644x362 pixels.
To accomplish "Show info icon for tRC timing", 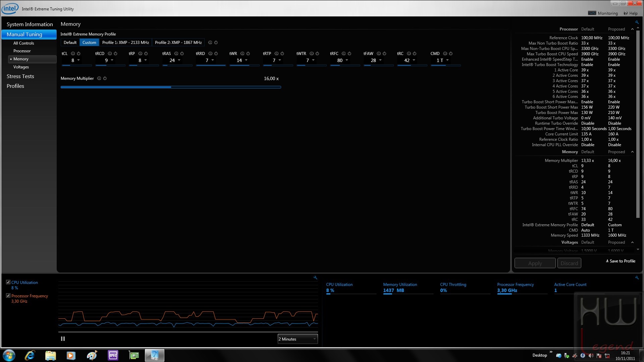I will click(409, 54).
